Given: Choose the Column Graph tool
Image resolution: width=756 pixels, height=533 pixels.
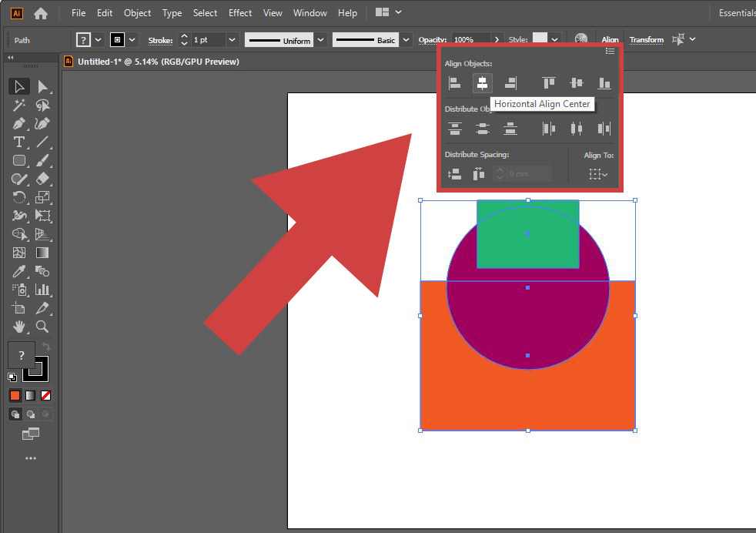Looking at the screenshot, I should click(42, 290).
